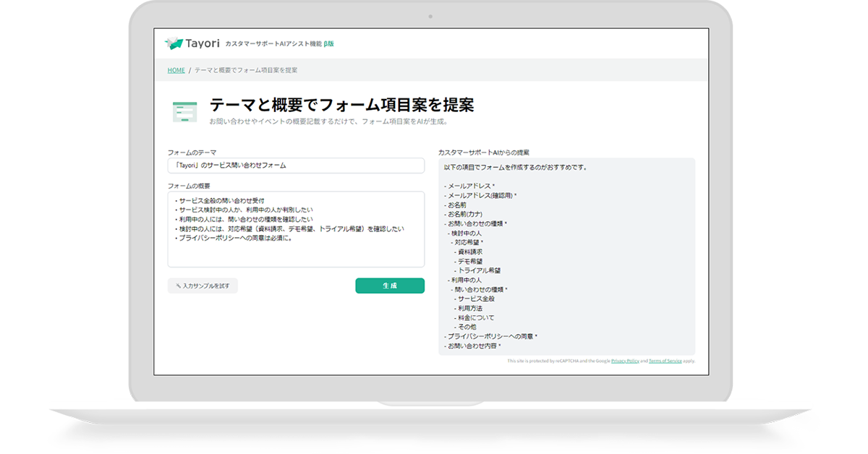Click the 利用中の人 suggestion line
This screenshot has width=868, height=454.
pyautogui.click(x=465, y=280)
